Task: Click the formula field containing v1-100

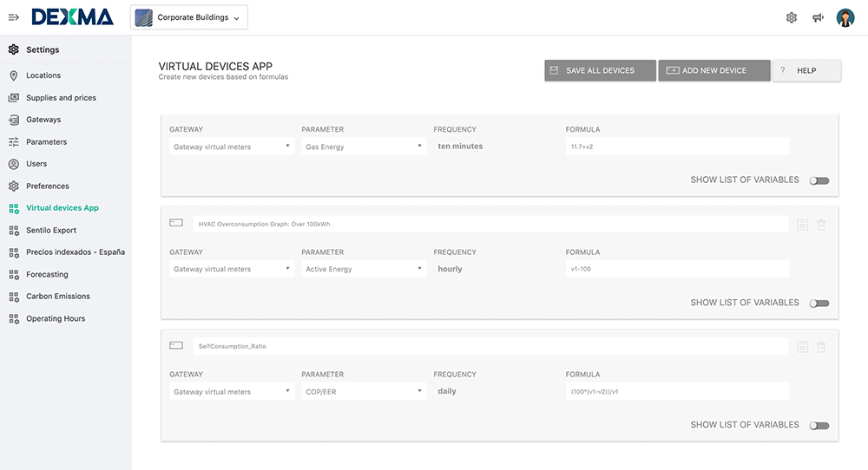Action: click(x=677, y=270)
